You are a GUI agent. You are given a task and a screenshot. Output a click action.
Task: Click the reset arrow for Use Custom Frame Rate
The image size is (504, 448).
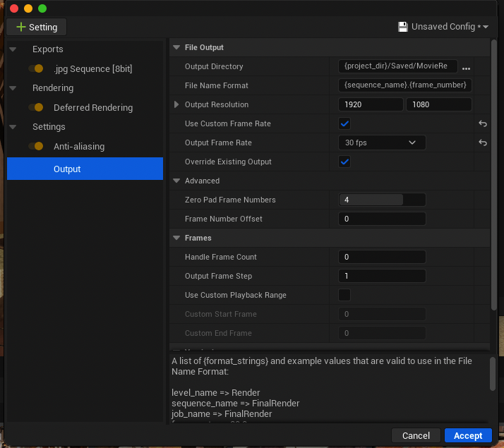[x=483, y=123]
